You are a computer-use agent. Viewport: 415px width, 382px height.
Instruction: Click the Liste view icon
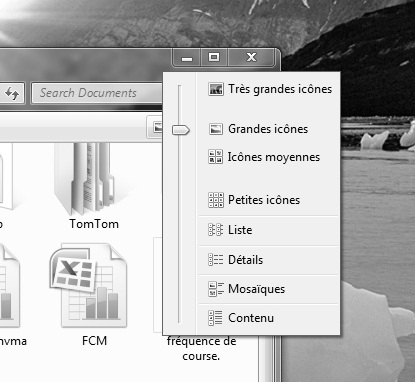pos(216,230)
